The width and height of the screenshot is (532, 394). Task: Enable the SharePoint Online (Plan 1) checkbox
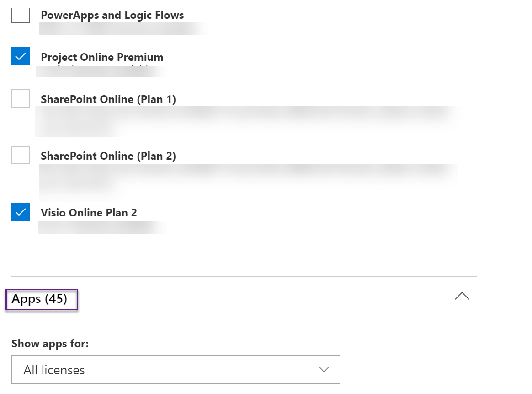tap(21, 98)
